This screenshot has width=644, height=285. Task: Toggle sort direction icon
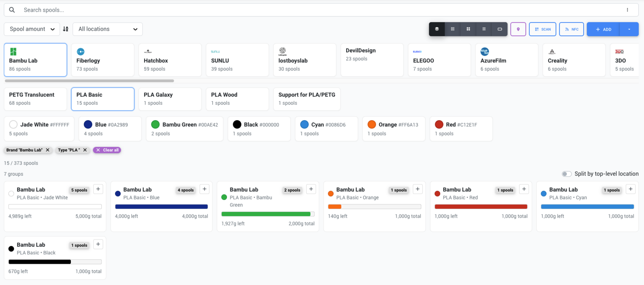point(66,29)
